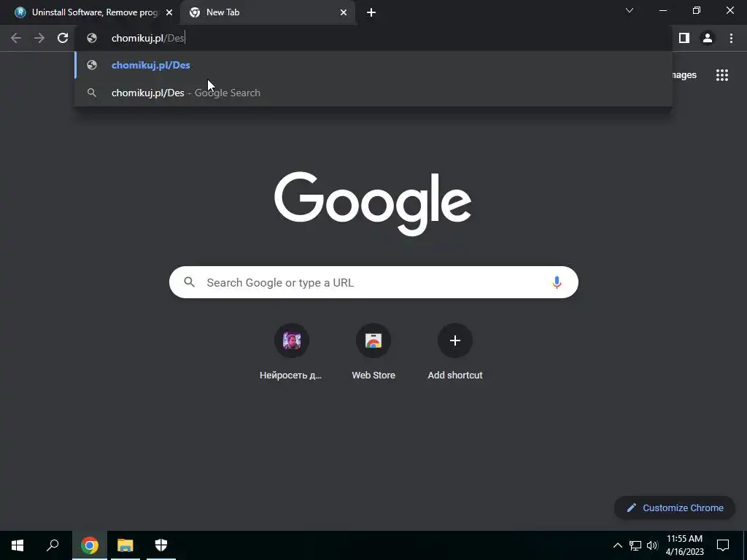Select the New Tab tab

(x=267, y=12)
